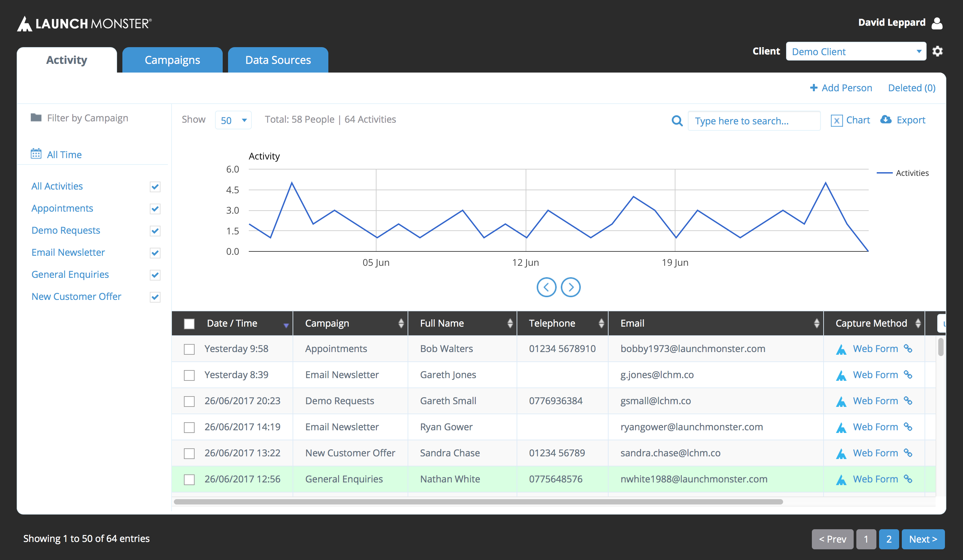Sort by Campaign column header arrows
This screenshot has height=560, width=963.
pyautogui.click(x=401, y=323)
